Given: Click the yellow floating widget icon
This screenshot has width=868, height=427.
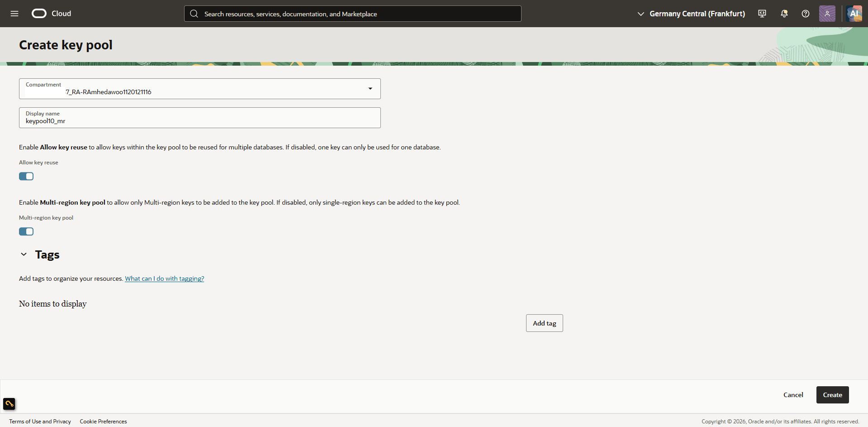Looking at the screenshot, I should [x=9, y=403].
